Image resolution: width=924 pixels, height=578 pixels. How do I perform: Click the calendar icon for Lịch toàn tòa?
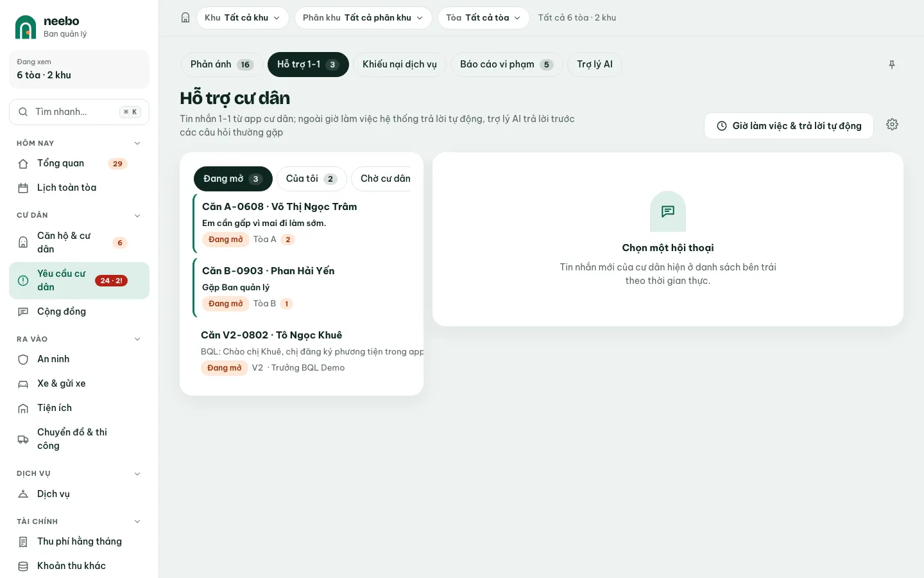pos(23,188)
